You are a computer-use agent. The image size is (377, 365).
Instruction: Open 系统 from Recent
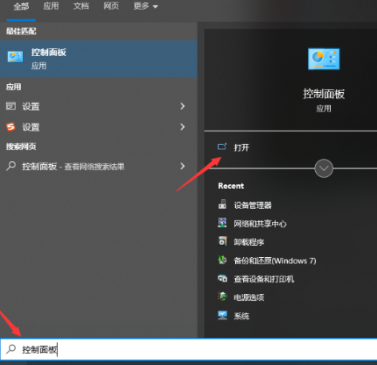(241, 316)
